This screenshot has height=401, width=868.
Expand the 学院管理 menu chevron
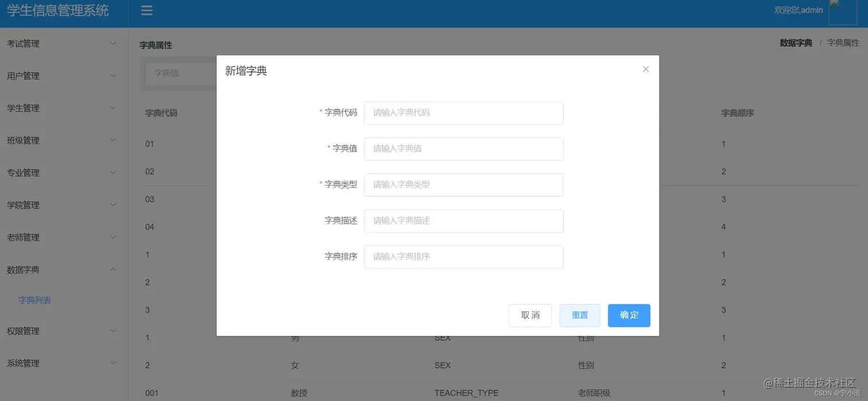tap(113, 205)
